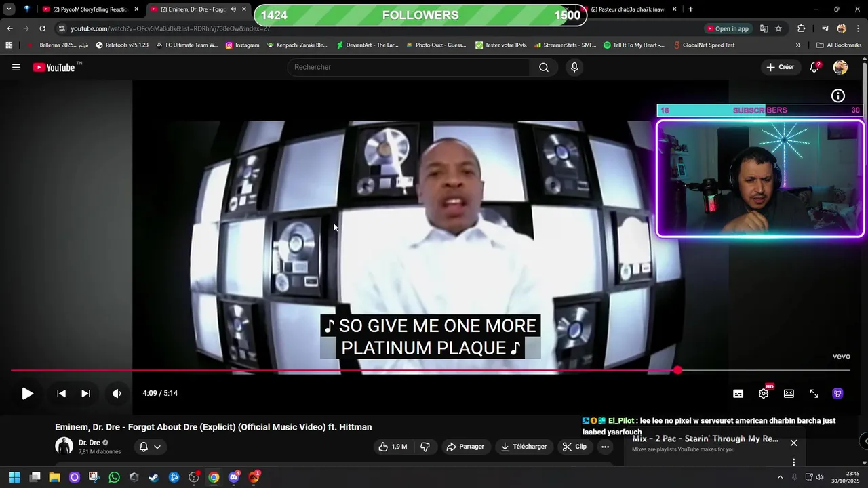Close the Mix playlist panel with X

(x=793, y=443)
